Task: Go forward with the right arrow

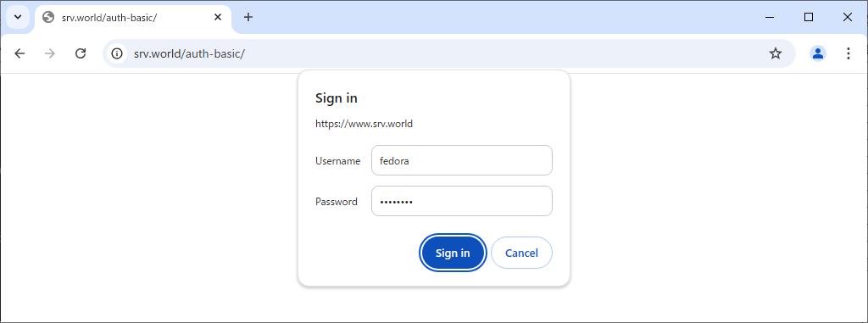Action: coord(50,53)
